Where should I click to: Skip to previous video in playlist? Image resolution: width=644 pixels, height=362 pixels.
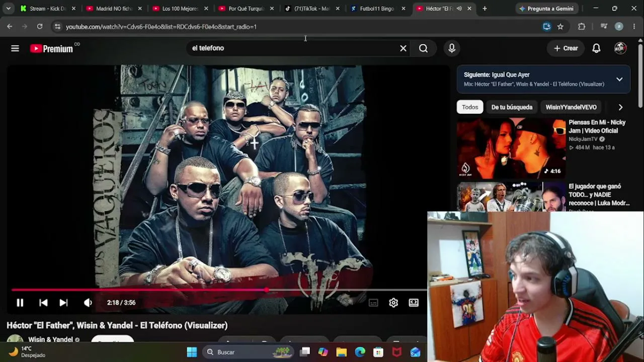pyautogui.click(x=43, y=303)
